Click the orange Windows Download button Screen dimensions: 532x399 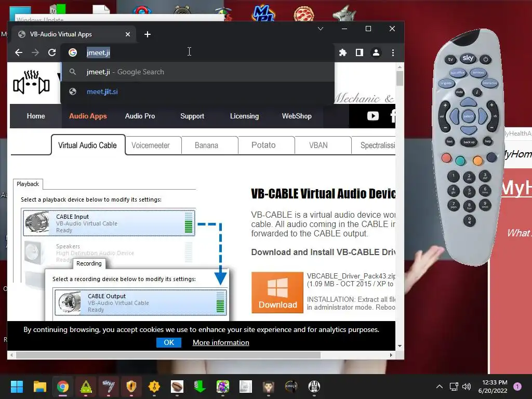(x=277, y=292)
